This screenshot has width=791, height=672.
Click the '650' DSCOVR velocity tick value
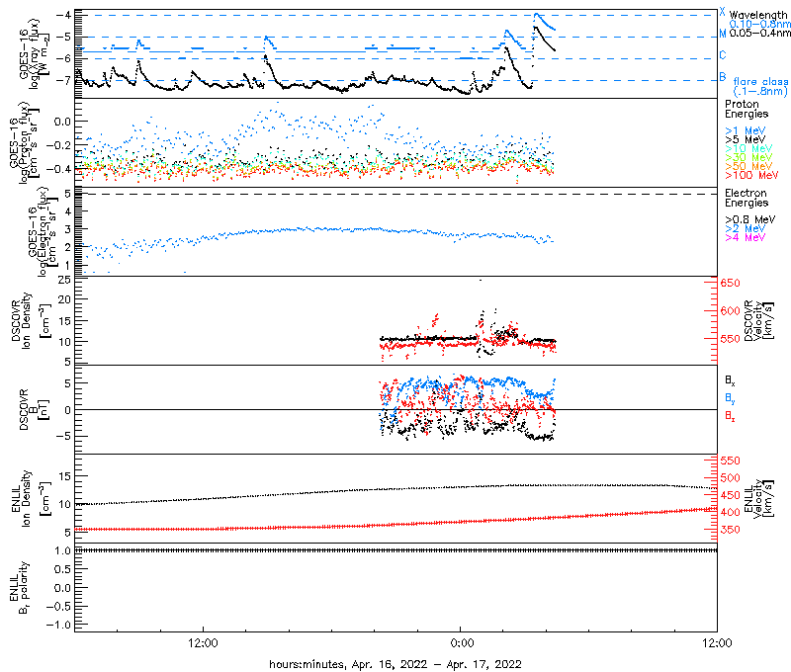coord(730,283)
